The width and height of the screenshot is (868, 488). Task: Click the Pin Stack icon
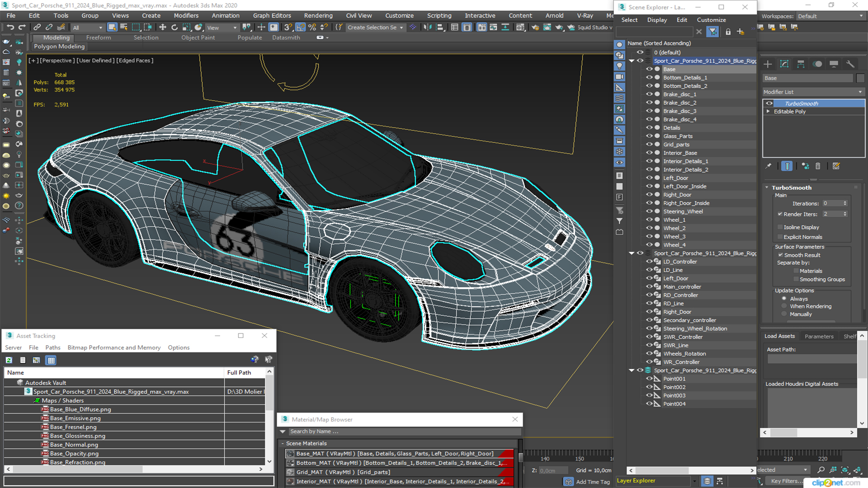pyautogui.click(x=768, y=166)
